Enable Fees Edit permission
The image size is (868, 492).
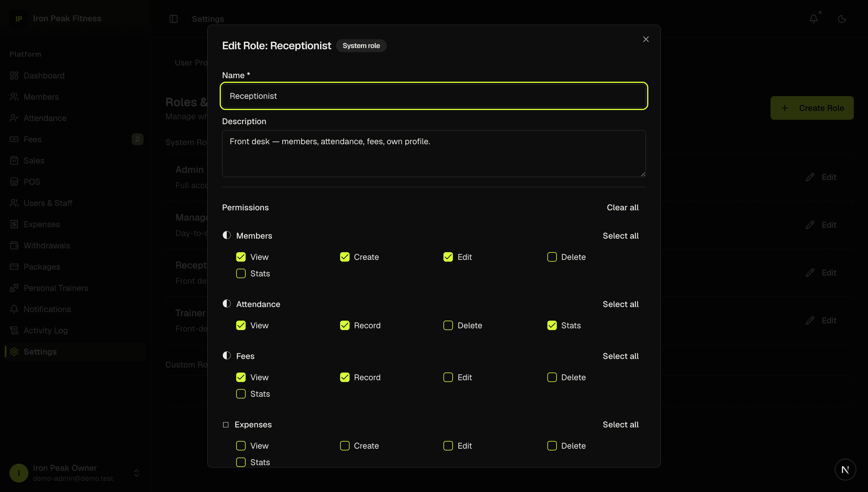(x=448, y=378)
